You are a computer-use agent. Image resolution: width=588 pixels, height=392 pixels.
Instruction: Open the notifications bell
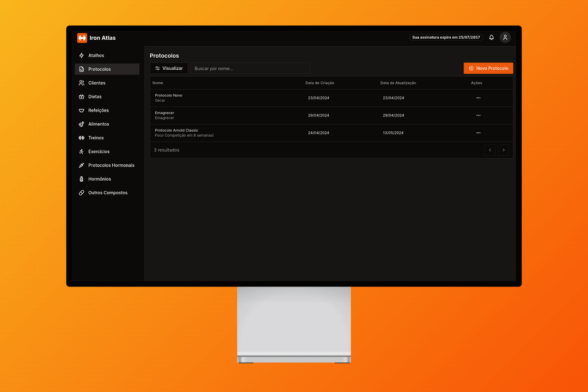[491, 37]
